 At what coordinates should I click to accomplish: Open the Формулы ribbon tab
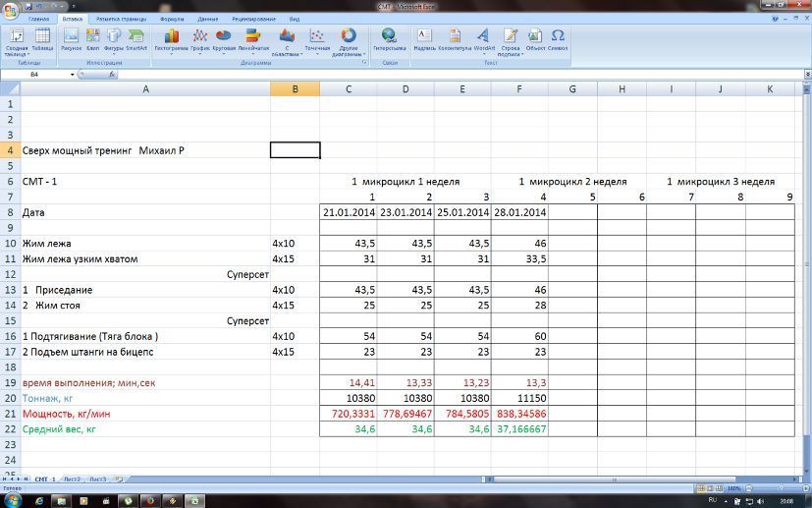coord(171,19)
